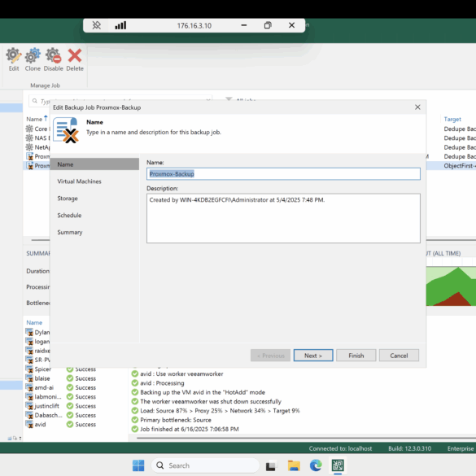
Task: Click the blaise VM icon
Action: click(x=29, y=378)
